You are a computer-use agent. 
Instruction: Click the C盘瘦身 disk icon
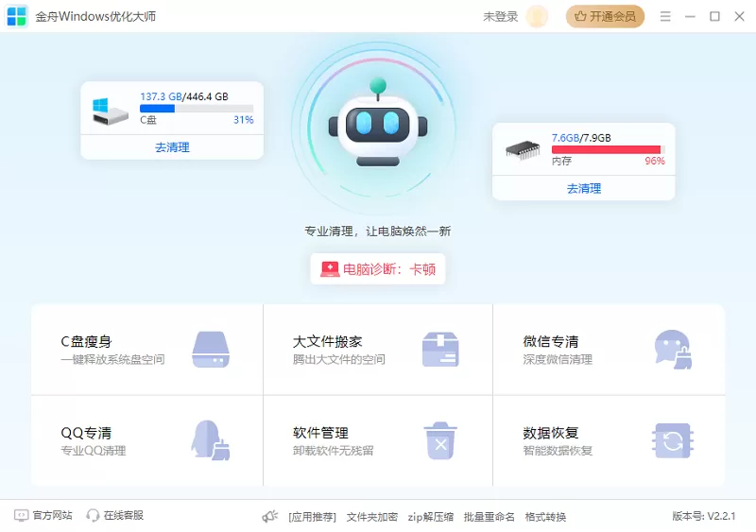point(211,350)
